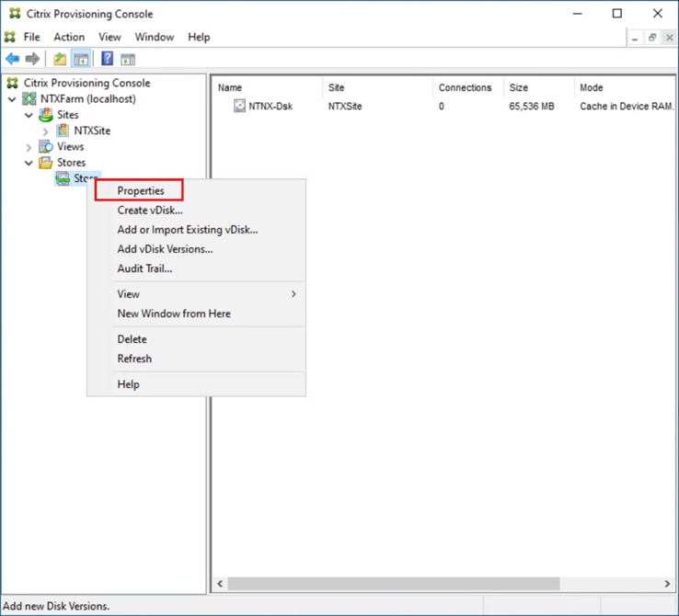
Task: Open the Window menu
Action: [155, 37]
